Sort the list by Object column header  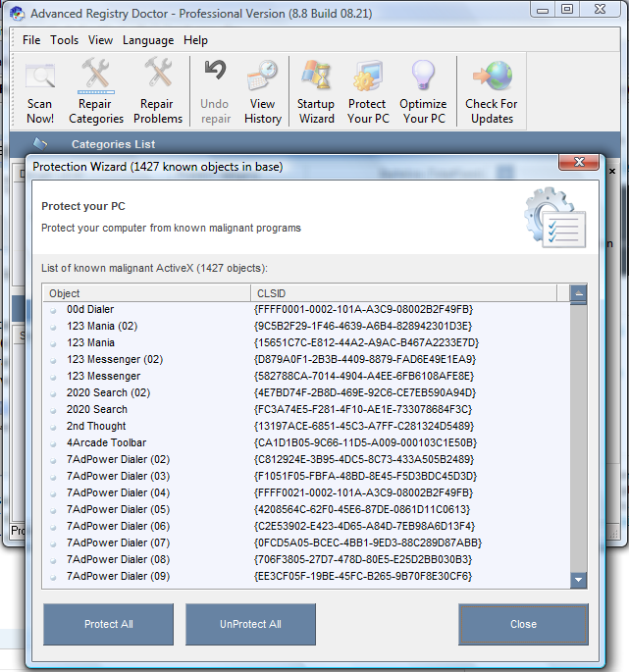pos(145,293)
